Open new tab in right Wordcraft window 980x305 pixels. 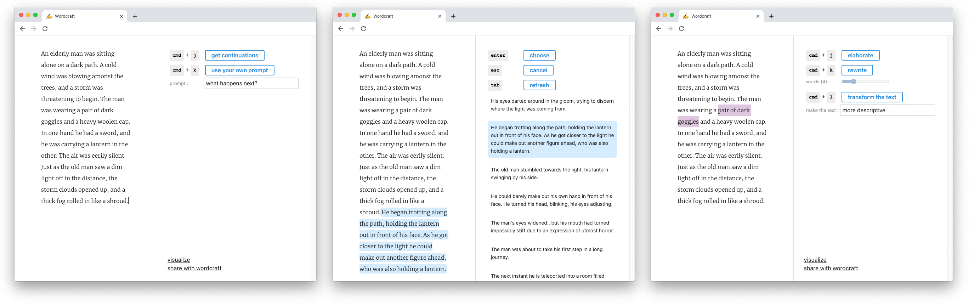pyautogui.click(x=771, y=16)
